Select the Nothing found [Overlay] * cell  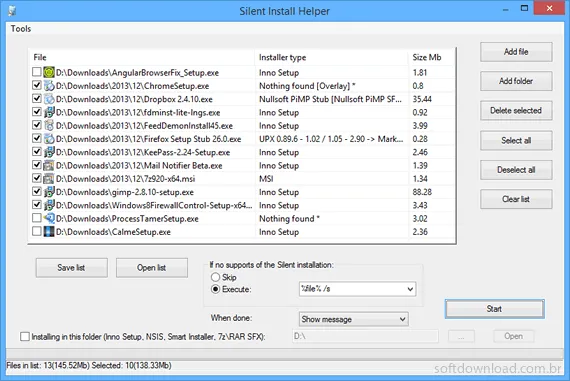(x=307, y=86)
